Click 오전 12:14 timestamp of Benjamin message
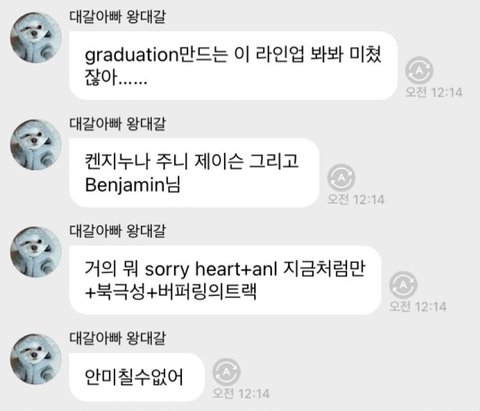 click(x=356, y=200)
